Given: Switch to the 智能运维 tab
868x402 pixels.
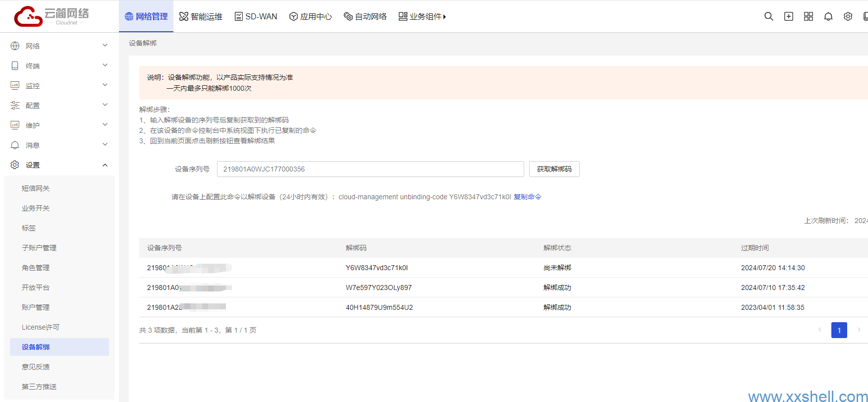Looking at the screenshot, I should click(x=201, y=16).
